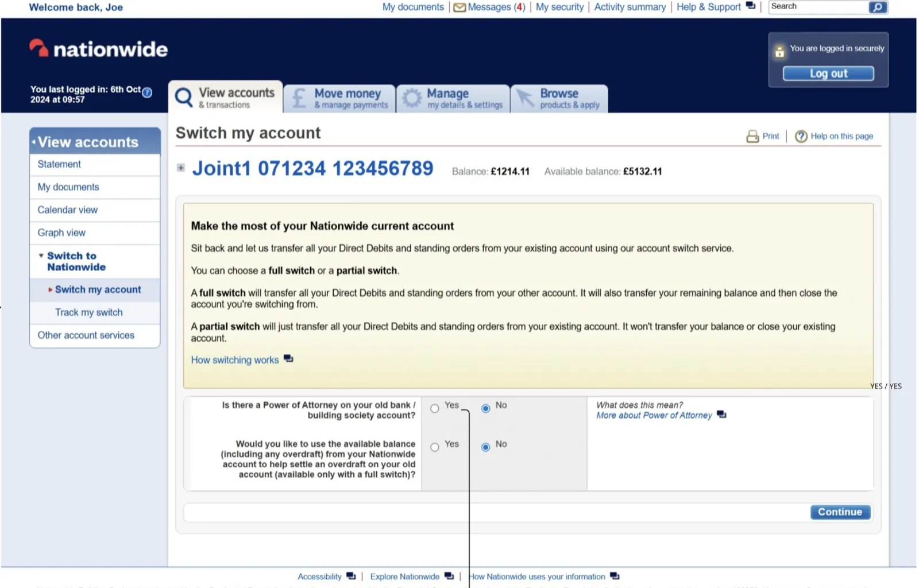Click the new-window icon after Explore Nationwide

click(449, 575)
